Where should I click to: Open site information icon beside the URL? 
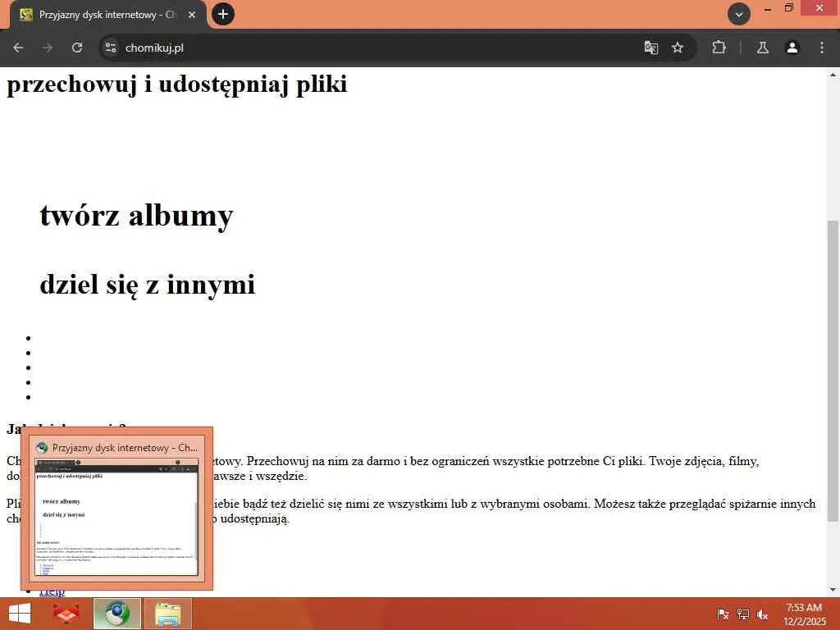tap(111, 48)
